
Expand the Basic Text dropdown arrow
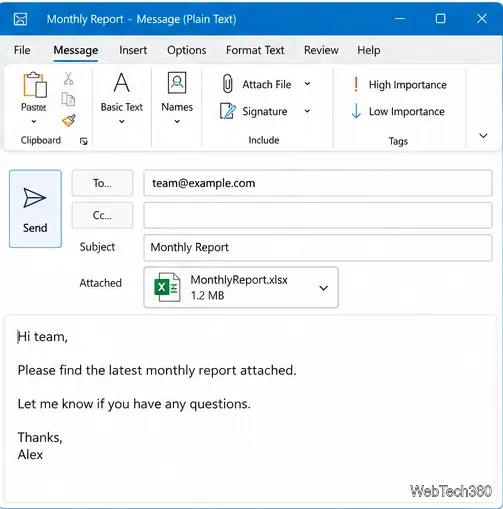[122, 122]
